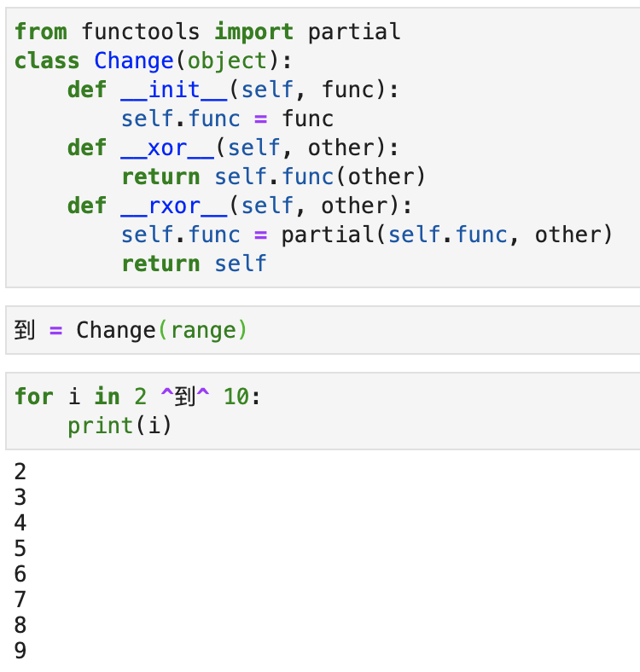This screenshot has height=672, width=640.
Task: Click the 到 variable in second cell
Action: tap(25, 330)
